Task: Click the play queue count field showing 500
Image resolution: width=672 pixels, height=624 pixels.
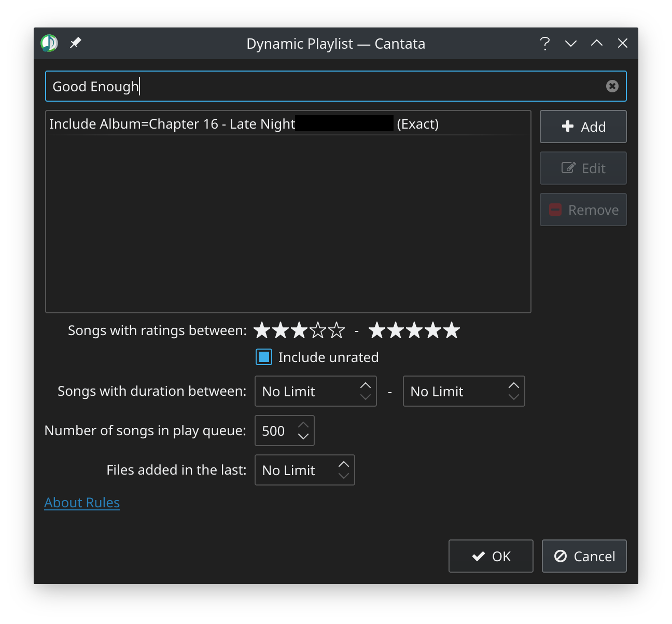Action: (284, 431)
